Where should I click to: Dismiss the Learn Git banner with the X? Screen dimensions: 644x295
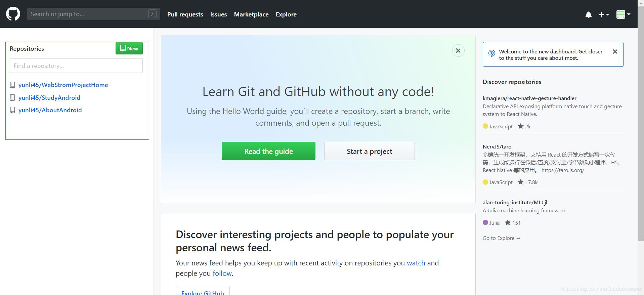coord(458,51)
